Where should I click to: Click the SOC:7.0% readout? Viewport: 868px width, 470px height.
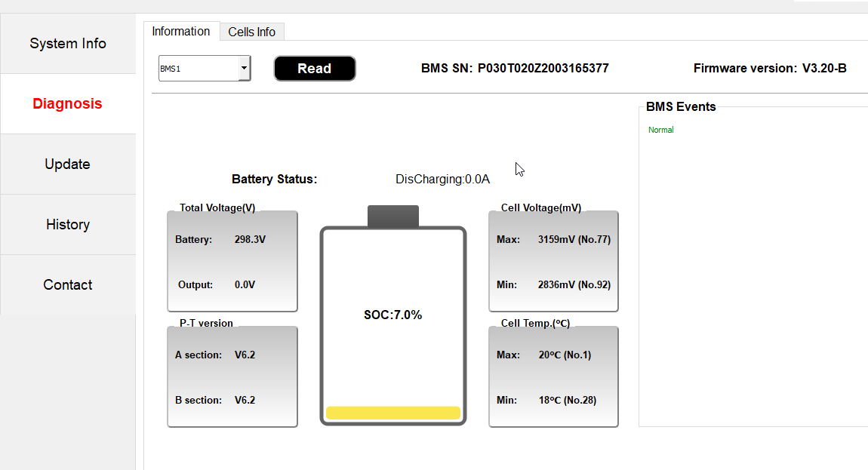coord(393,315)
